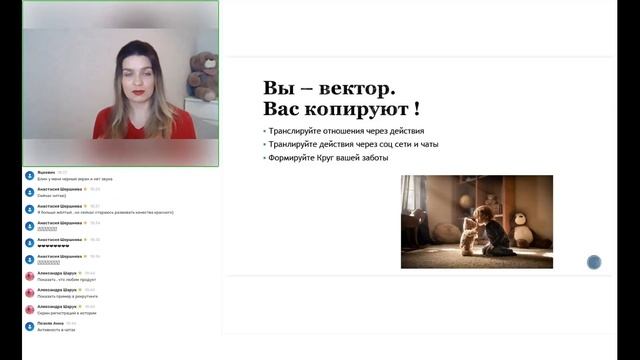
Task: Click chat message 'Скрин регистраций в историях'
Action: pos(67,313)
